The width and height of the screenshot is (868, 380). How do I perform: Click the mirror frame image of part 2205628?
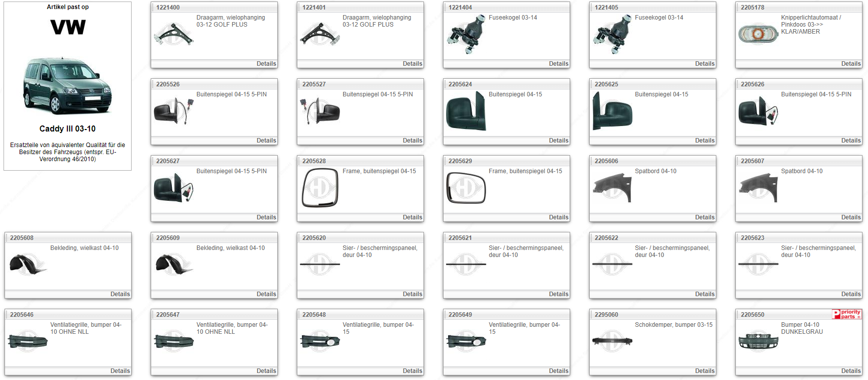[x=320, y=188]
